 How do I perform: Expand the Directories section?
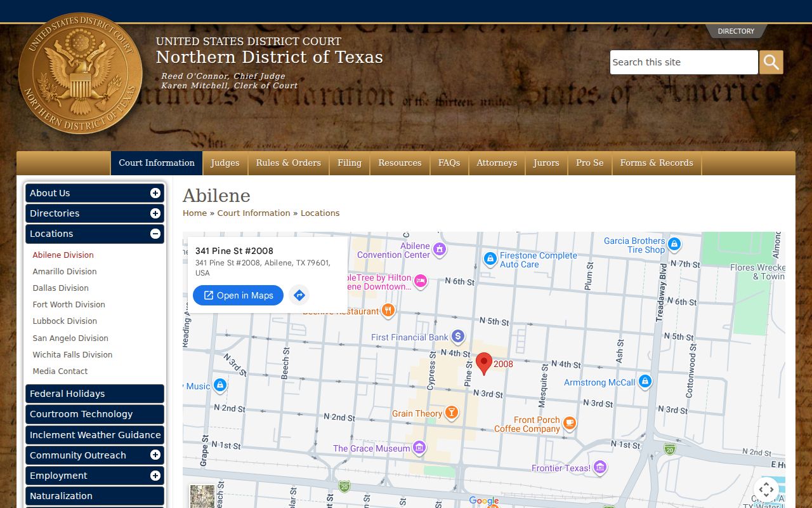155,213
